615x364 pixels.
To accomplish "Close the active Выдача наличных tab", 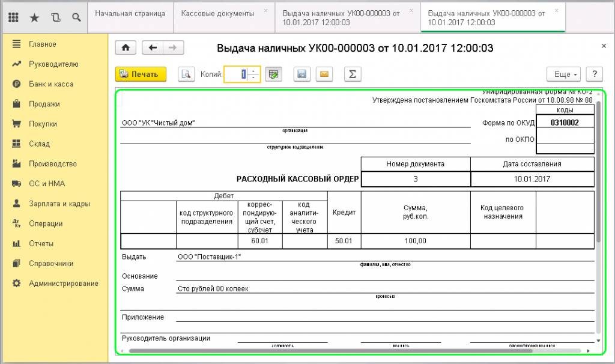I will 557,11.
